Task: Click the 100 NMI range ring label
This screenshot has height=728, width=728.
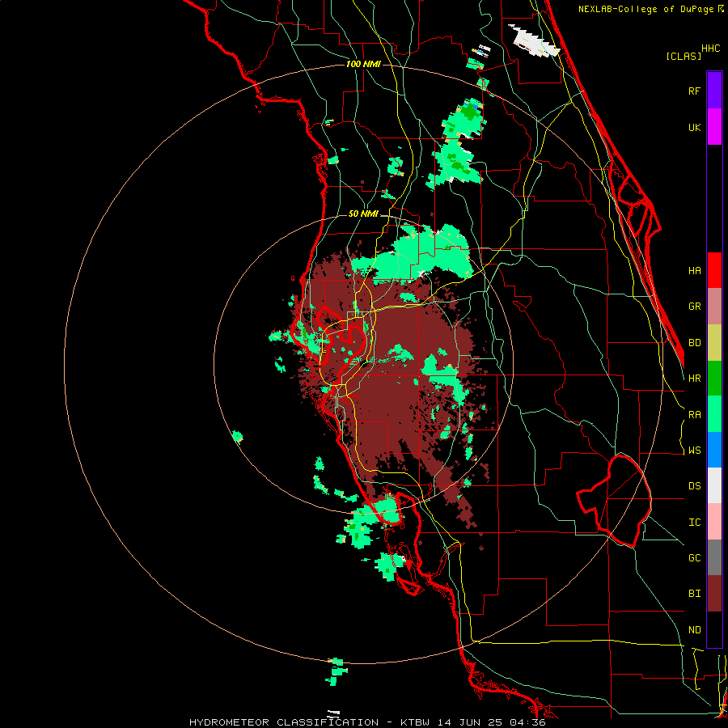Action: (363, 64)
